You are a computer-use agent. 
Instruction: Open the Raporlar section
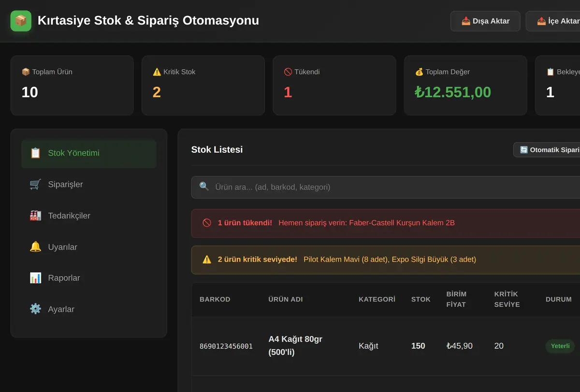coord(89,278)
